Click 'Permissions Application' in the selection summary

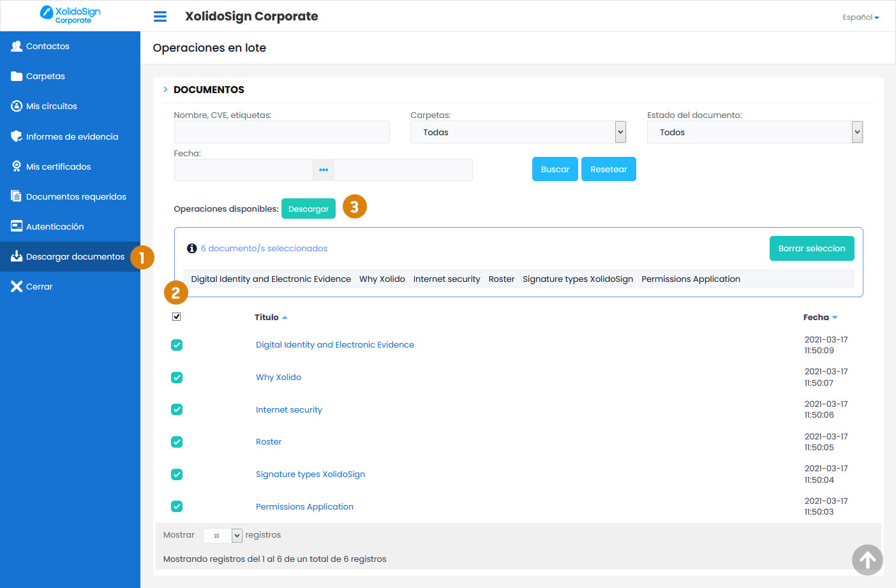(691, 279)
